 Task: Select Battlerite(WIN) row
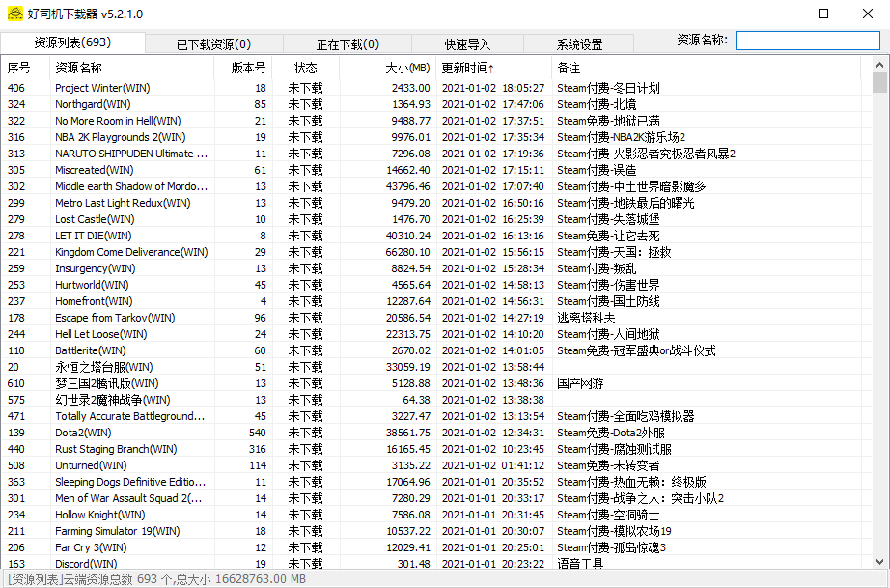436,350
